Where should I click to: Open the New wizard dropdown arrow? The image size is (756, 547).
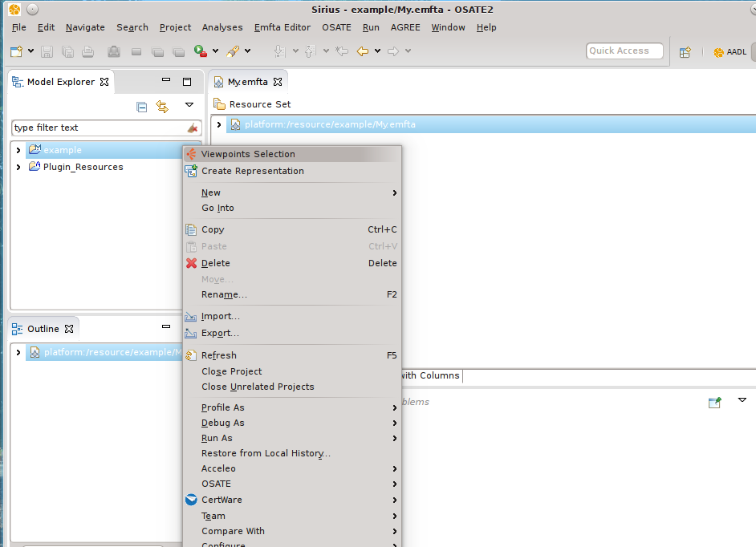point(30,51)
